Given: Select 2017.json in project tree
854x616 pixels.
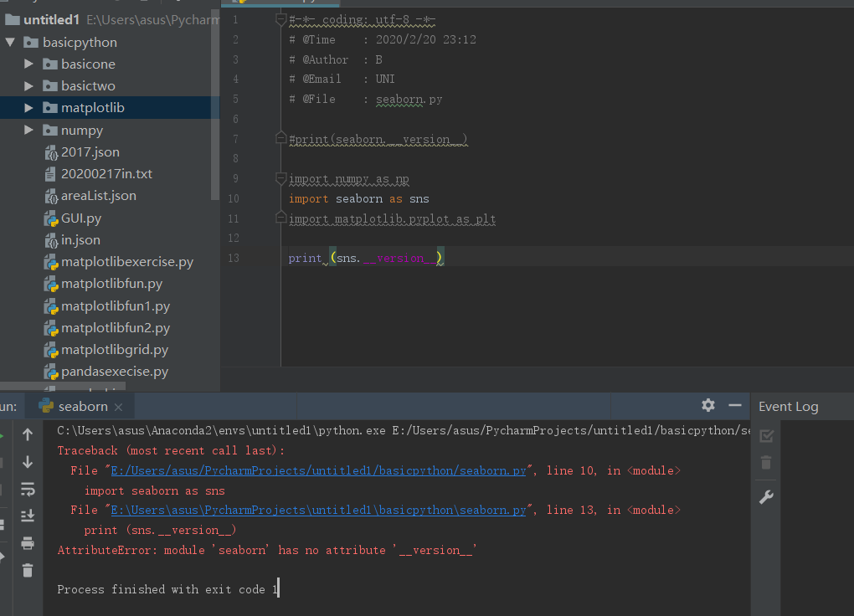Looking at the screenshot, I should (90, 152).
